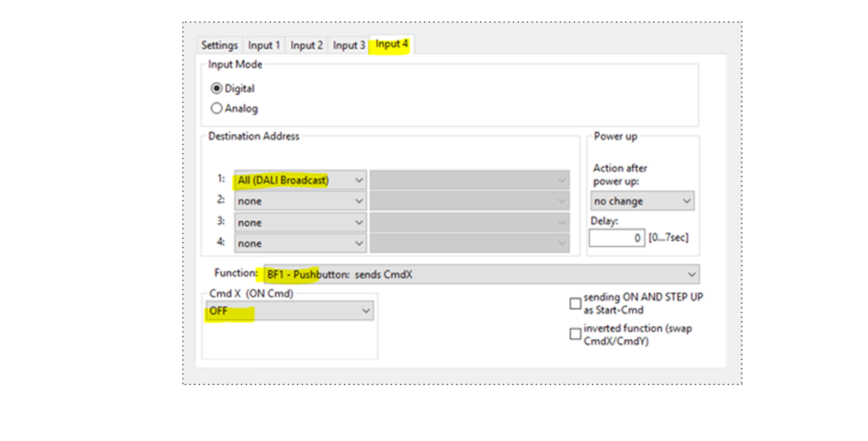This screenshot has height=441, width=868.
Task: Open destination address 3 dropdown set to none
Action: (x=300, y=222)
